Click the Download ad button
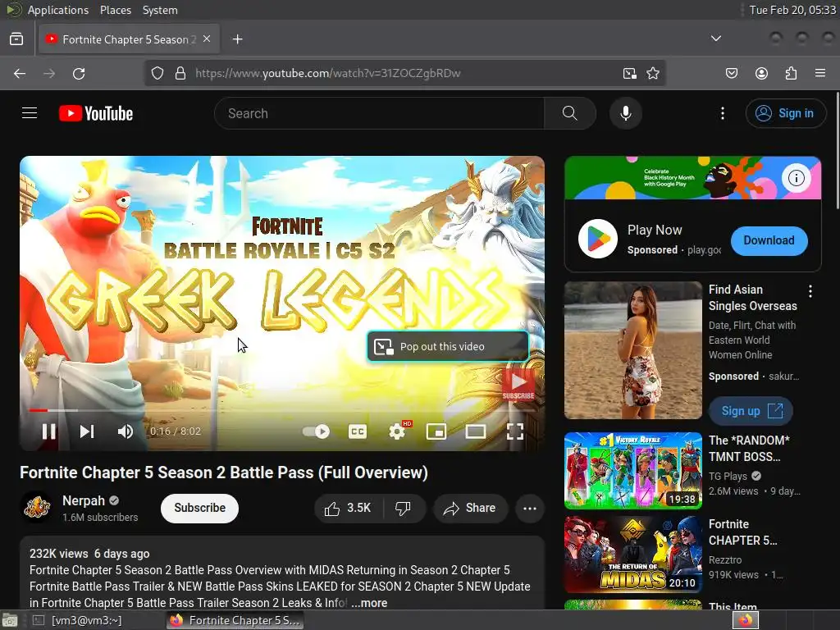Screen dimensions: 840x630 pyautogui.click(x=769, y=240)
